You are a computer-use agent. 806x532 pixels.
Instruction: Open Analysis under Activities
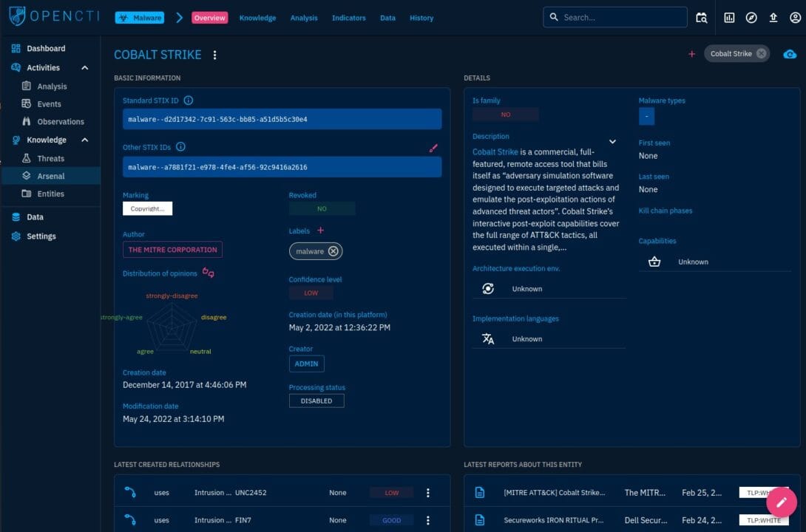pyautogui.click(x=50, y=86)
